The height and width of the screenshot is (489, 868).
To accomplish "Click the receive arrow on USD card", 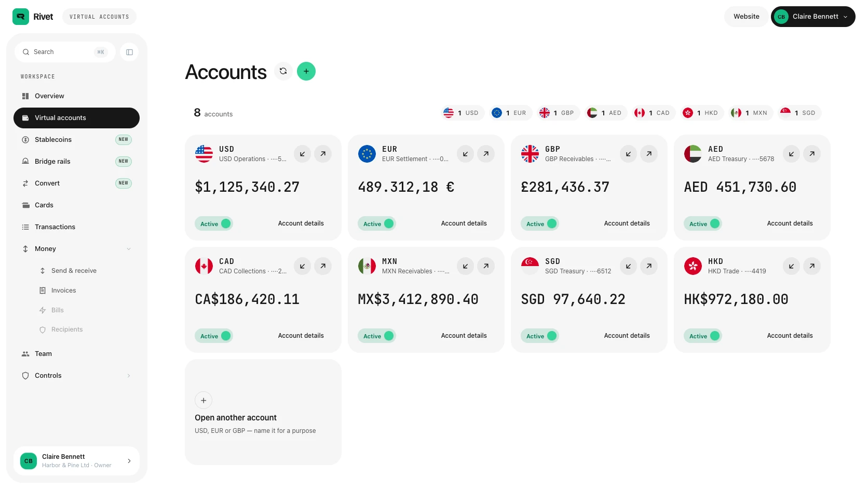I will click(303, 154).
